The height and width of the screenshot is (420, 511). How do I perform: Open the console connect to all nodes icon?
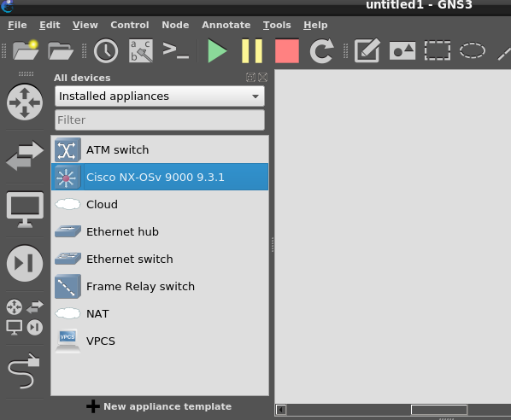[x=176, y=50]
